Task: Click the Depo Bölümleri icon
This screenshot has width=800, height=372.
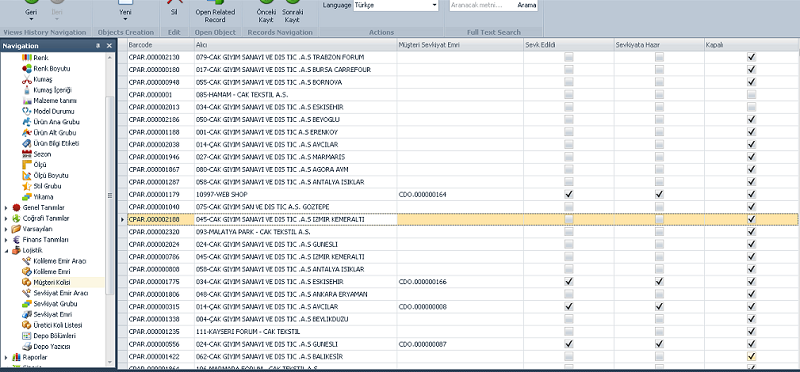Action: 27,336
